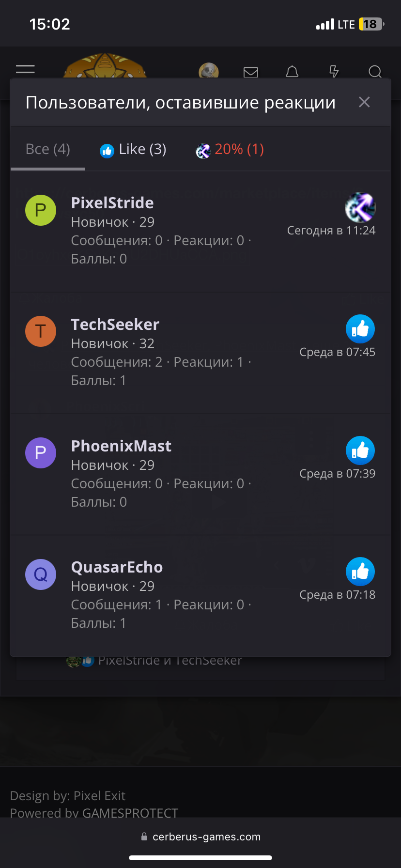Tap the cerberus-games.com address bar
This screenshot has height=868, width=401.
pos(200,837)
